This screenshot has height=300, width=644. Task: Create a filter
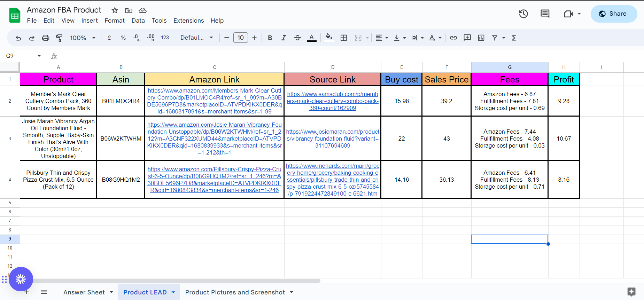coord(495,38)
